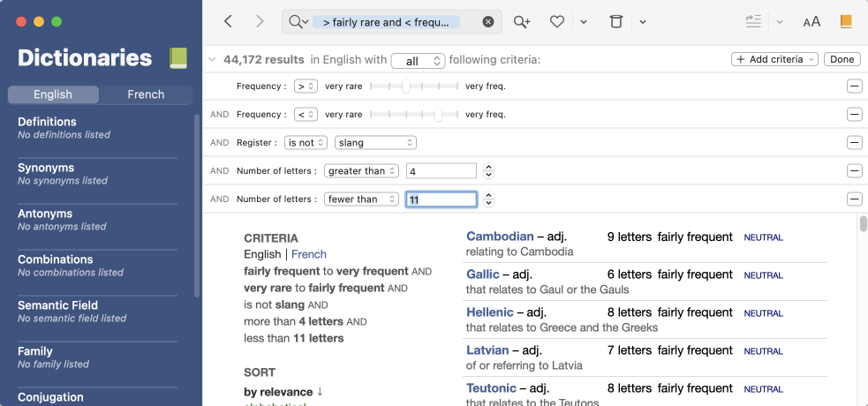Open the '<' frequency operator dropdown
The width and height of the screenshot is (868, 406).
coord(306,115)
